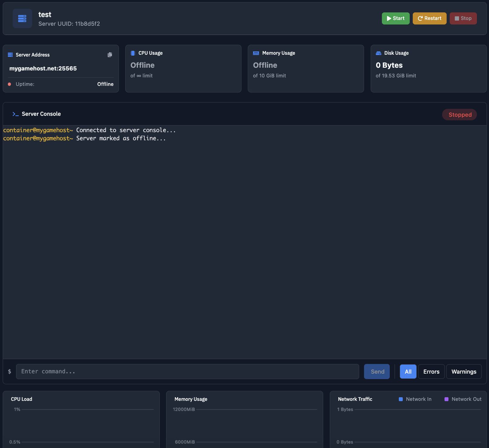
Task: Copy the server address with the copy icon
Action: coord(110,55)
